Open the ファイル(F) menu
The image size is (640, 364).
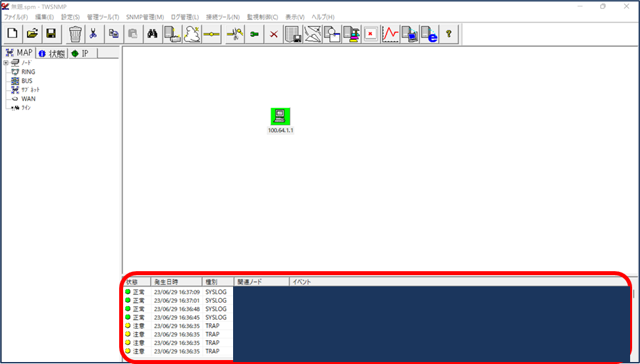[x=16, y=17]
